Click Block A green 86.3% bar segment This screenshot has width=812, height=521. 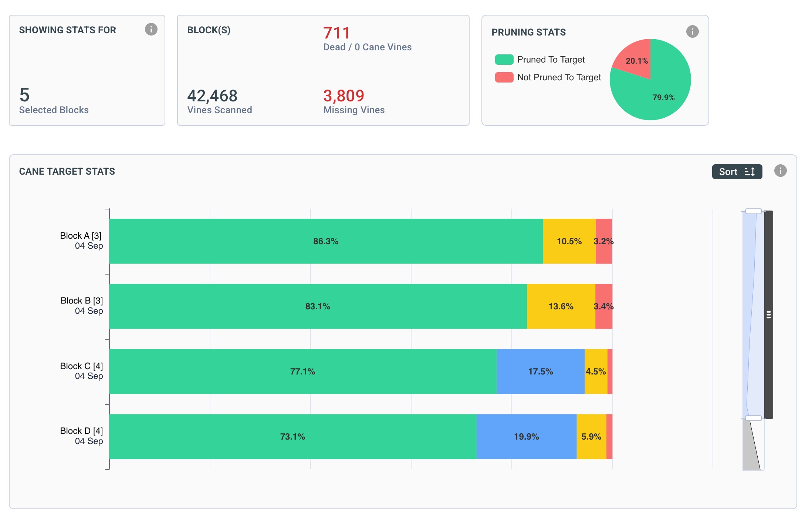point(325,241)
